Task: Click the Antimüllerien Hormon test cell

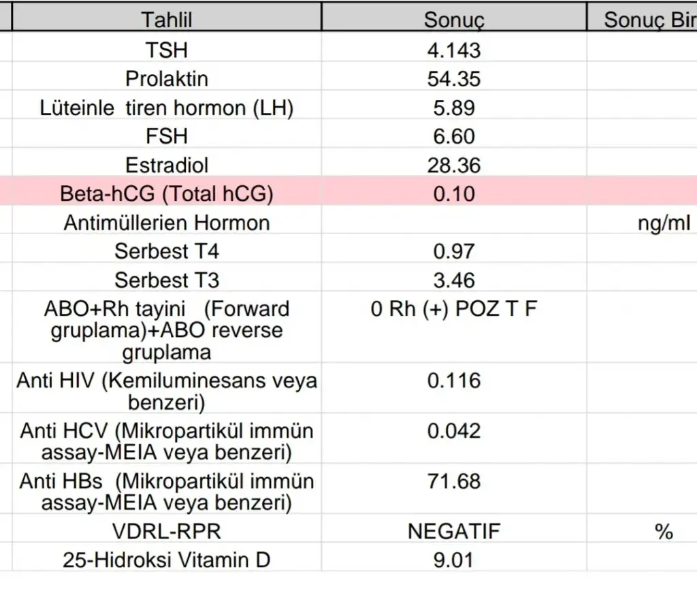Action: (x=167, y=223)
